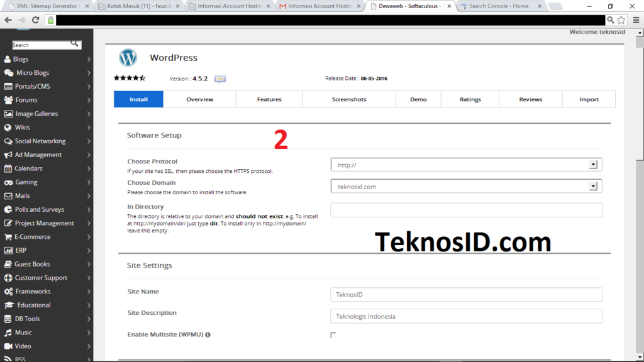Click the Micro Blogs category icon
The height and width of the screenshot is (362, 644).
coord(9,73)
